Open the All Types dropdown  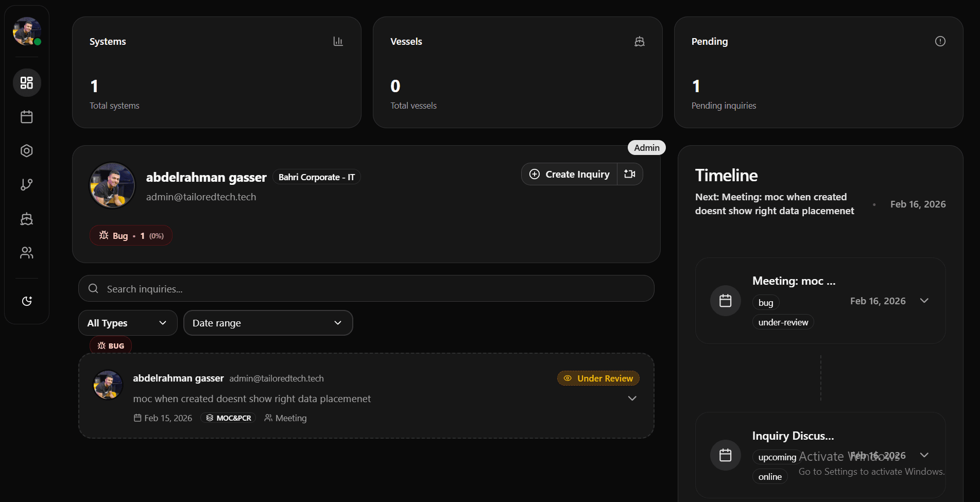click(127, 323)
